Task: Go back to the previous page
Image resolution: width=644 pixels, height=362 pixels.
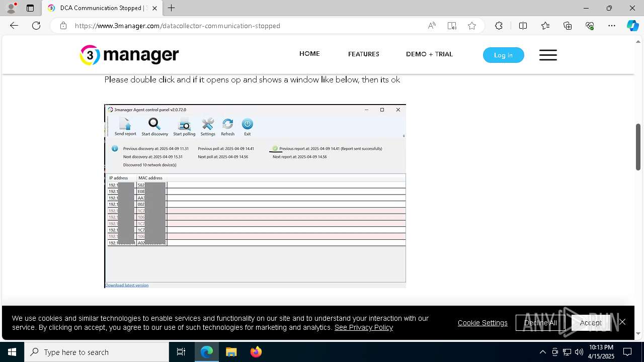Action: click(14, 26)
